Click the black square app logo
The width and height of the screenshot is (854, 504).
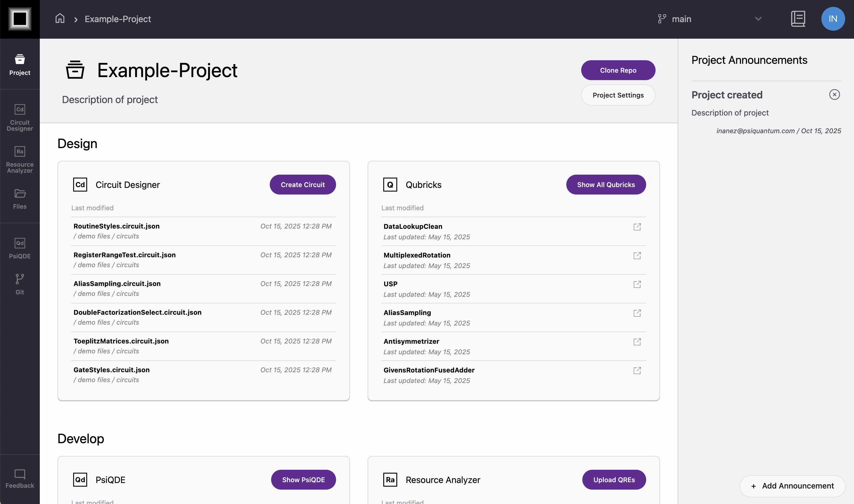pos(20,19)
